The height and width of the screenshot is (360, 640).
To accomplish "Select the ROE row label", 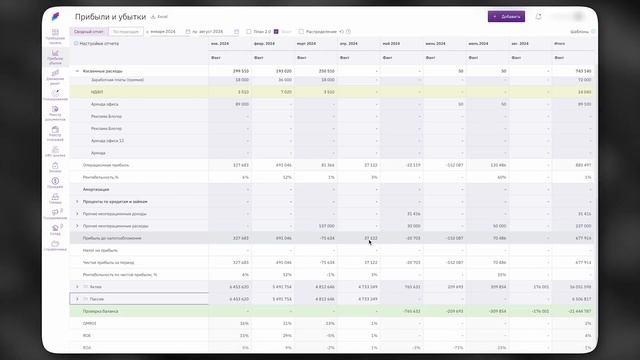I will coord(87,336).
